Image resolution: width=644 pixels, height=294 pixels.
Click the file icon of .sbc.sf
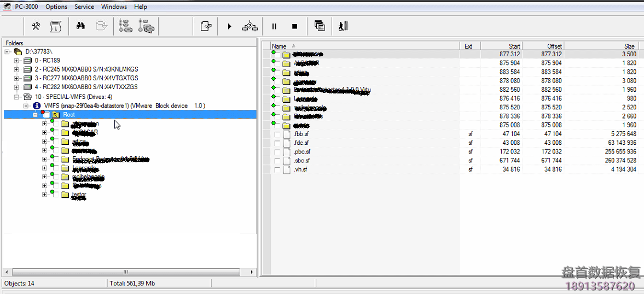tap(287, 160)
